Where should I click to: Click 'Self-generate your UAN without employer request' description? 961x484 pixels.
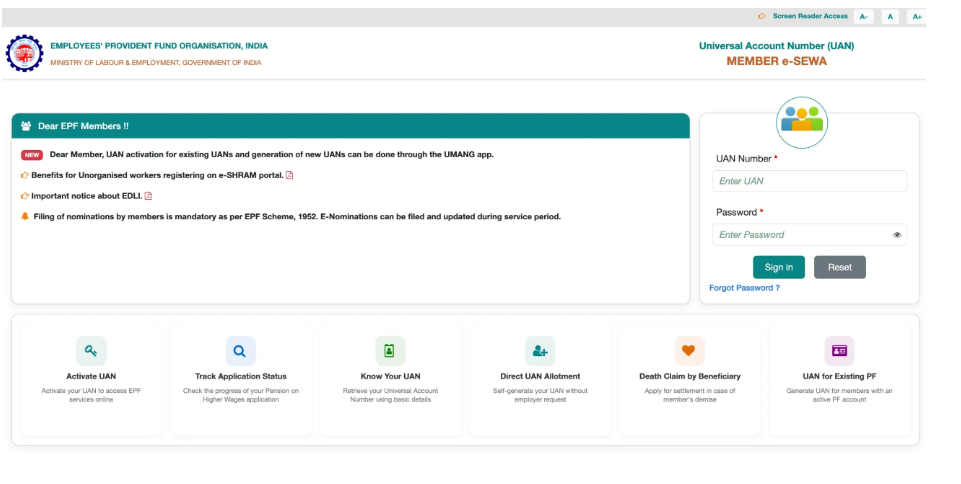[x=540, y=395]
